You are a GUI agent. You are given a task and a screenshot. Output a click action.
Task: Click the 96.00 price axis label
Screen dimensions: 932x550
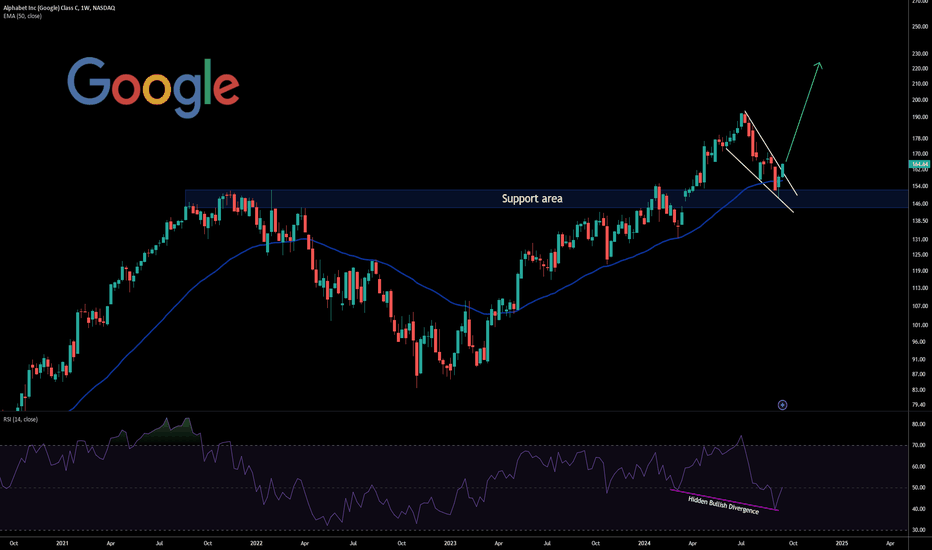point(920,342)
